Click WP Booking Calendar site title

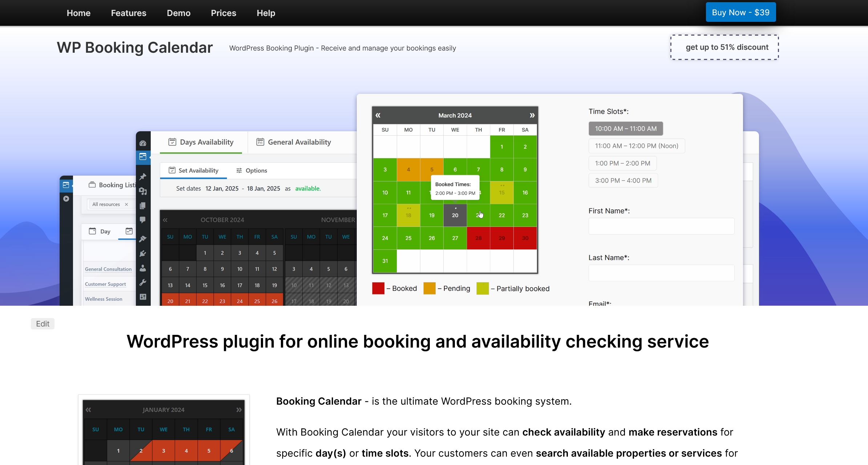coord(134,48)
